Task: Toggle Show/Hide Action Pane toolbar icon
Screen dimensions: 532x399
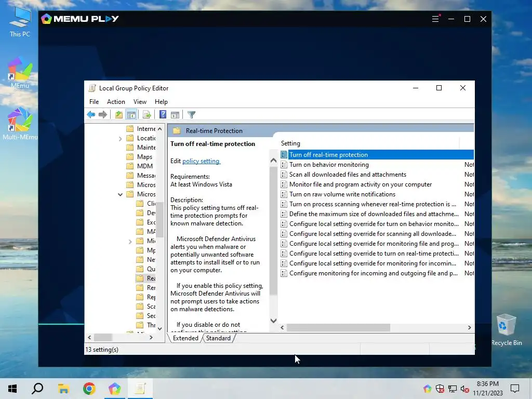Action: tap(175, 115)
